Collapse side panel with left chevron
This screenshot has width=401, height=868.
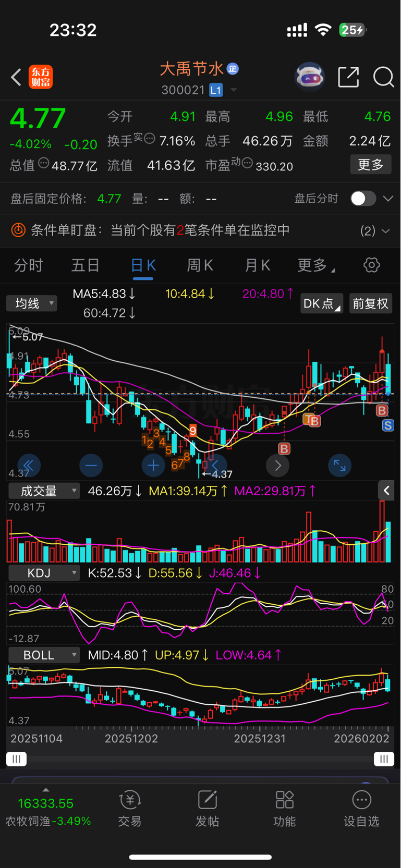click(x=386, y=490)
